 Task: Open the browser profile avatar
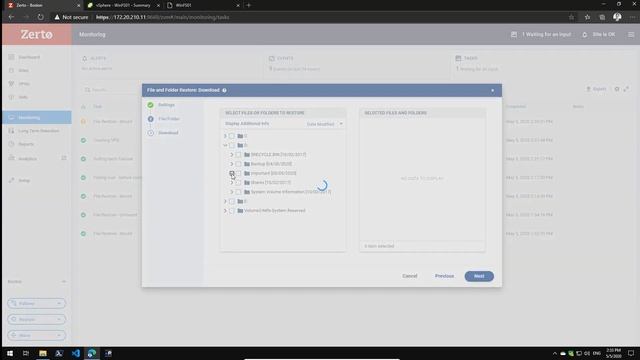tap(617, 17)
